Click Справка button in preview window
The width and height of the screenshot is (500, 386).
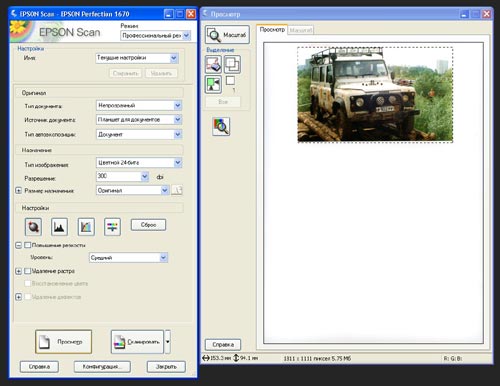[x=223, y=345]
